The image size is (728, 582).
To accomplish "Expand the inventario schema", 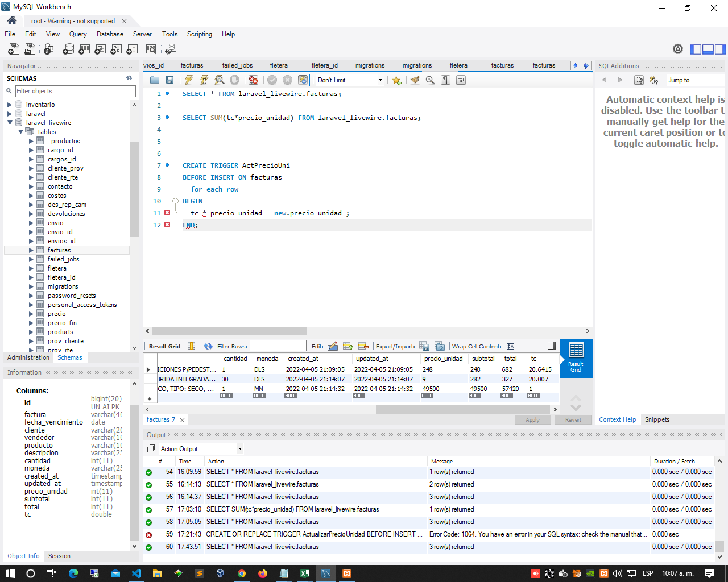I will (x=10, y=105).
